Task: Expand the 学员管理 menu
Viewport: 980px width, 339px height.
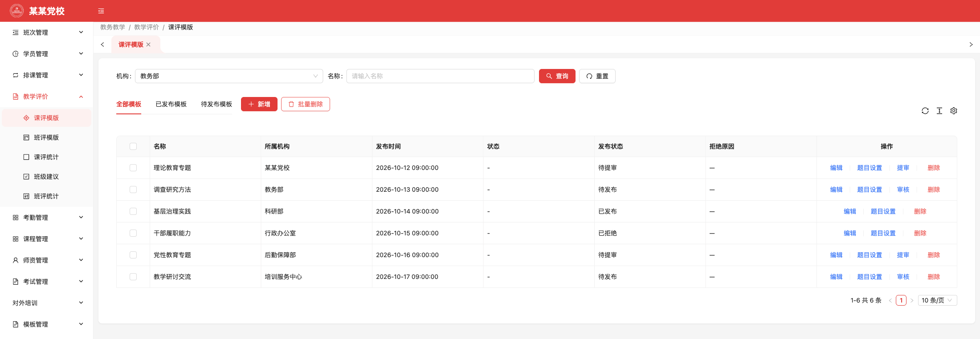Action: click(x=46, y=54)
